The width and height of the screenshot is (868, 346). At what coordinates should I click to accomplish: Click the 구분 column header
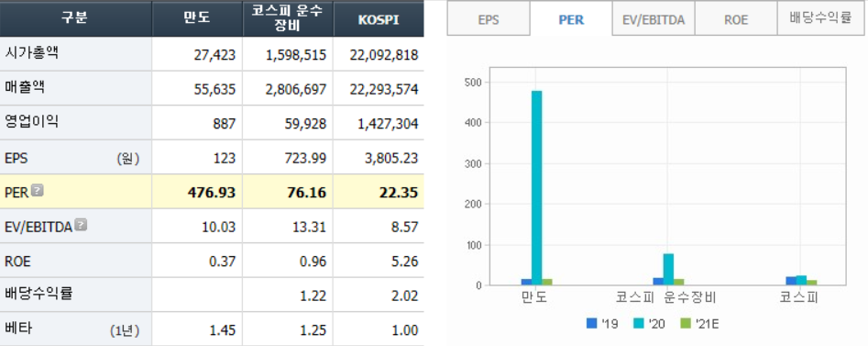coord(75,17)
